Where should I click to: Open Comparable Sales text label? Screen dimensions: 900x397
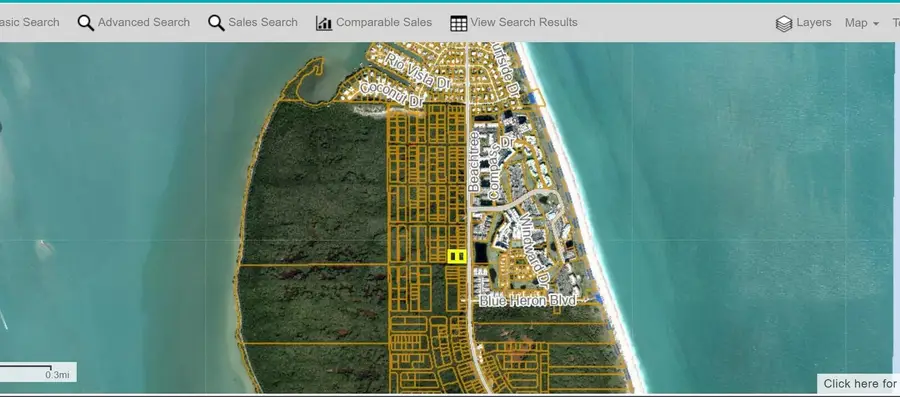click(x=384, y=22)
